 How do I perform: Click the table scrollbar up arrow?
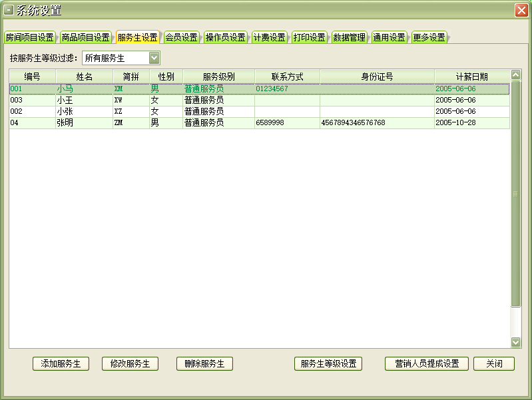click(515, 75)
